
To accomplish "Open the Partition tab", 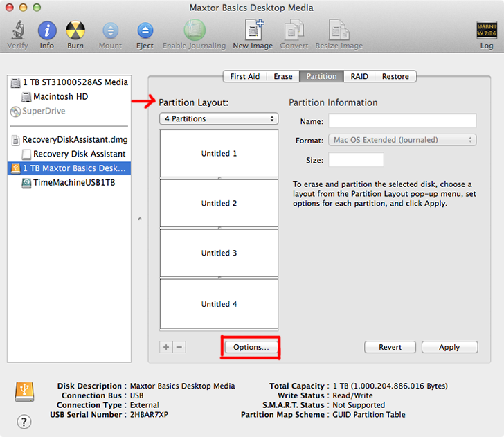I will coord(321,77).
